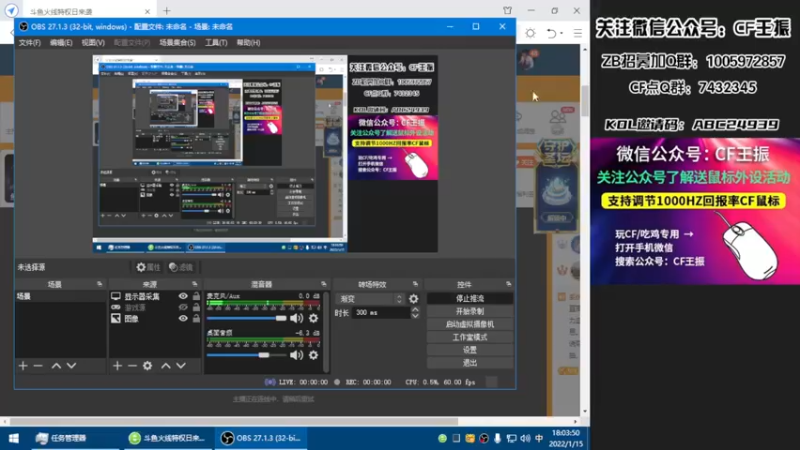The height and width of the screenshot is (450, 800).
Task: Open the 工具(T) menu
Action: (x=216, y=43)
